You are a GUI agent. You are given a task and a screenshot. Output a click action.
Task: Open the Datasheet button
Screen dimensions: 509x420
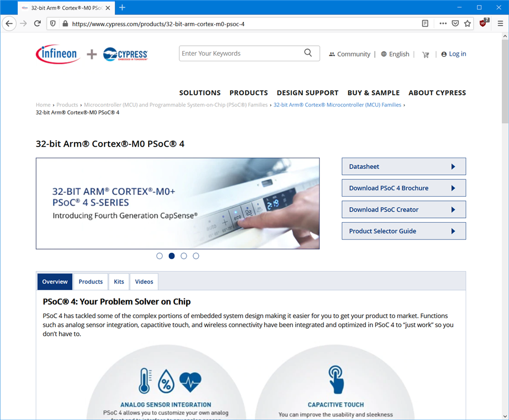click(404, 167)
